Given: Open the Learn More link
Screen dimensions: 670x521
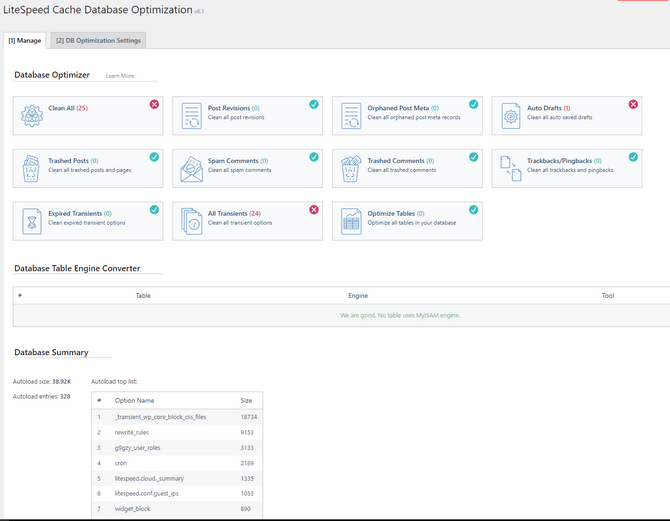Looking at the screenshot, I should (120, 76).
